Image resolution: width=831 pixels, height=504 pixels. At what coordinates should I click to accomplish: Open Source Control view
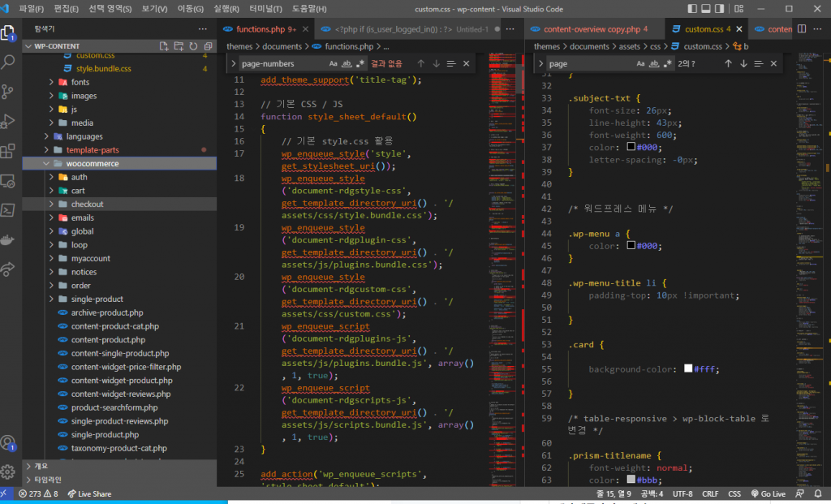(8, 92)
